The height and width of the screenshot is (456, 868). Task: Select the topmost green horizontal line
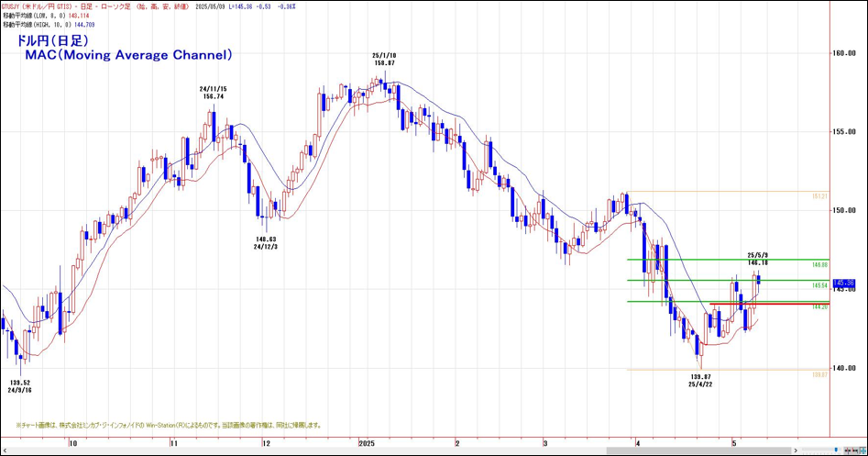(728, 260)
